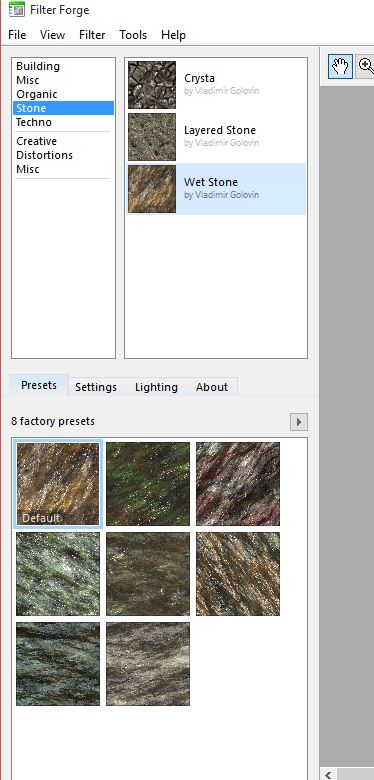Select the blue-green preset in third row
Image resolution: width=374 pixels, height=780 pixels.
[58, 664]
